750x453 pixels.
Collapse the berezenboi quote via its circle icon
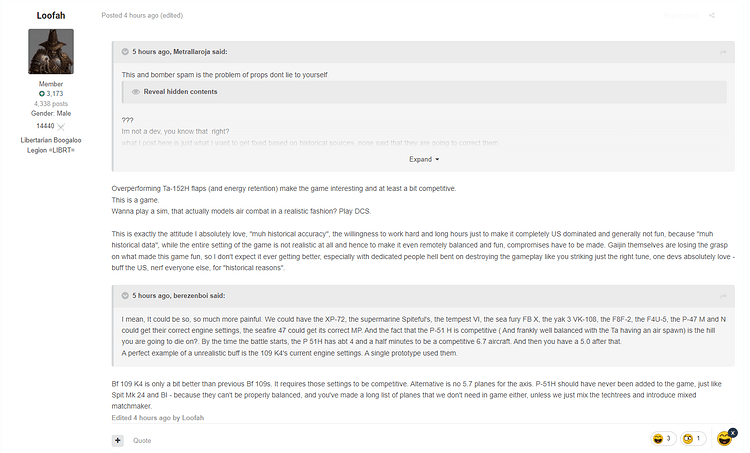[125, 296]
